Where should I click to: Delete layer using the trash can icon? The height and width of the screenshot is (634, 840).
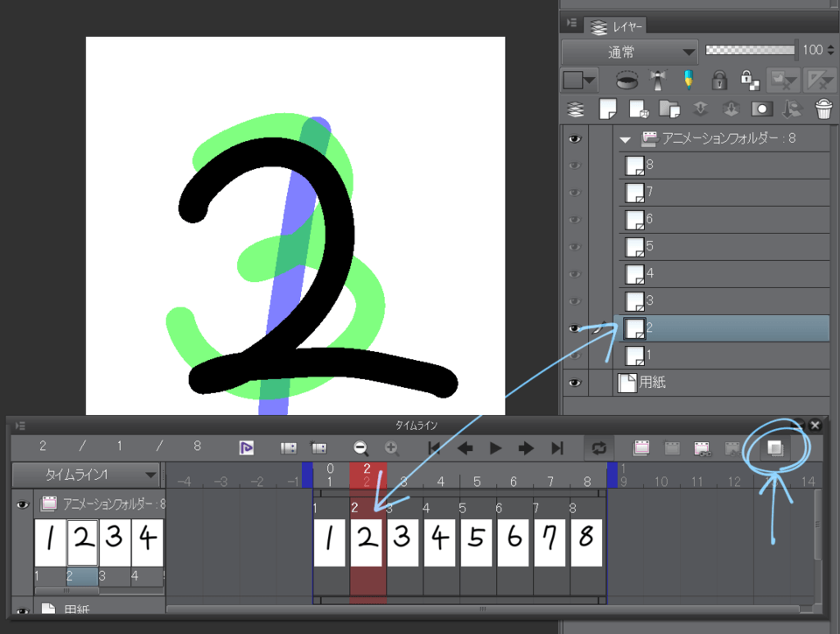[x=823, y=109]
